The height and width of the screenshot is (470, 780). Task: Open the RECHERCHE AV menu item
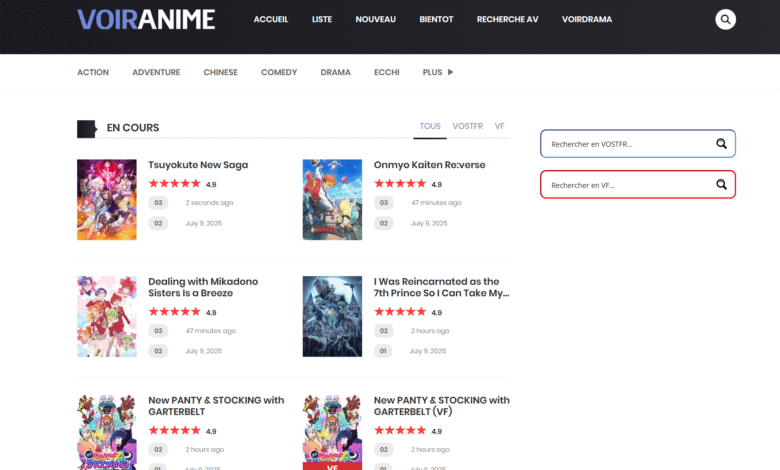point(507,19)
